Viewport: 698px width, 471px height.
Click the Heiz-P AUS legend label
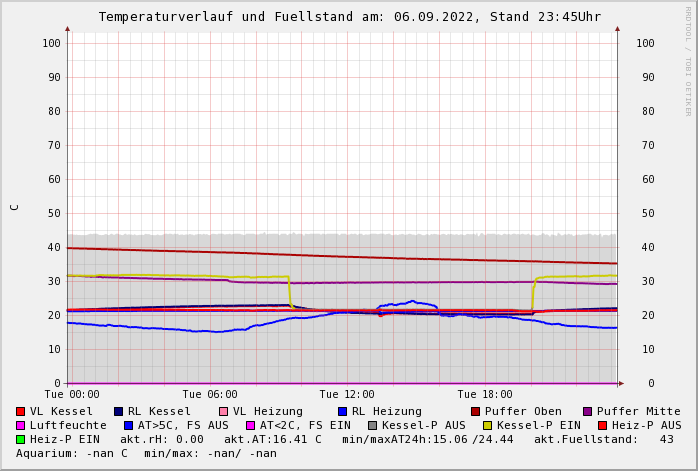click(646, 425)
